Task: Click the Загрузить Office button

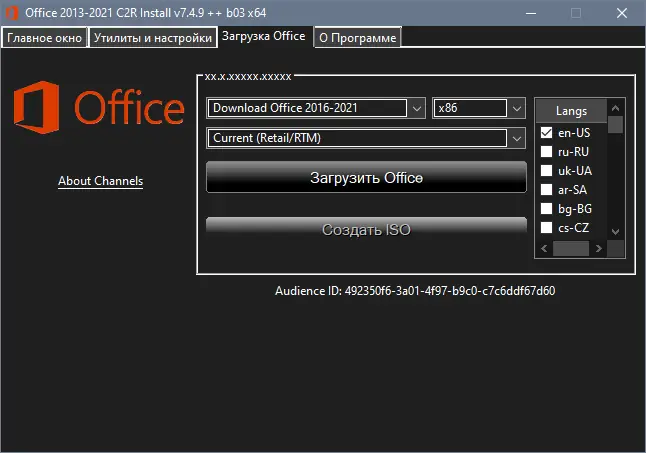Action: tap(366, 177)
